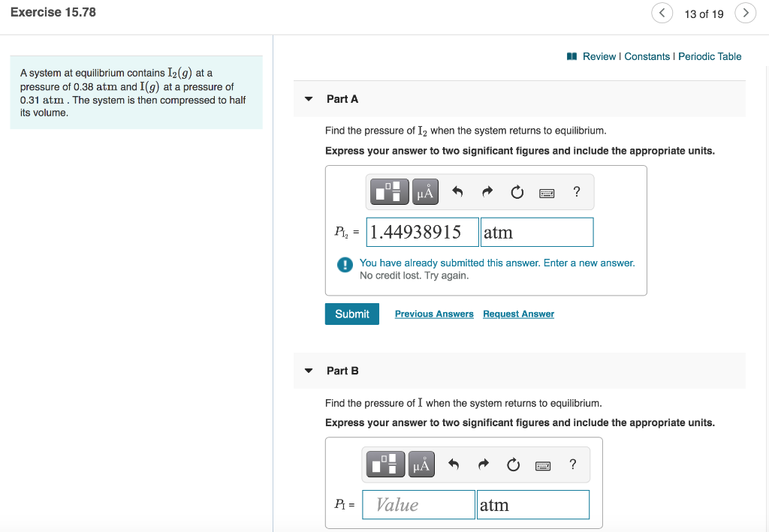Redo entry in Part B
The image size is (769, 532).
(x=483, y=464)
